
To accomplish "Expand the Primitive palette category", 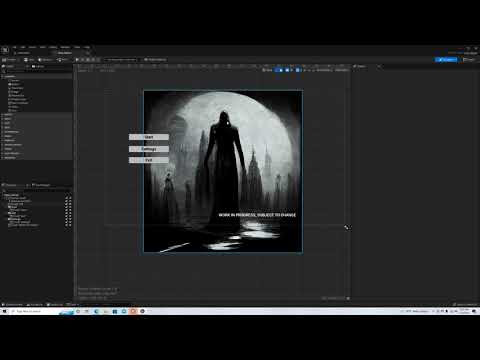I will (2, 140).
